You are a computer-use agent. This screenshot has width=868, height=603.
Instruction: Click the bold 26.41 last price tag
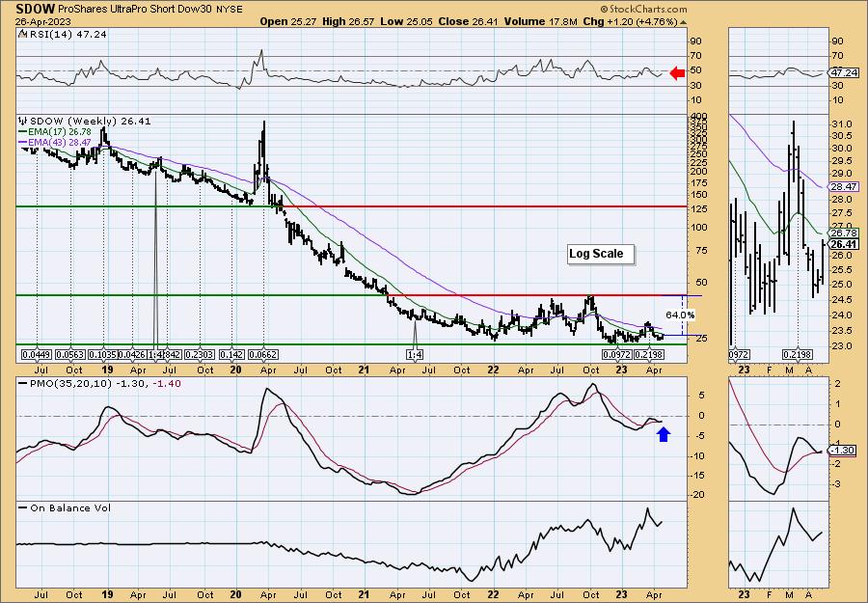click(845, 244)
